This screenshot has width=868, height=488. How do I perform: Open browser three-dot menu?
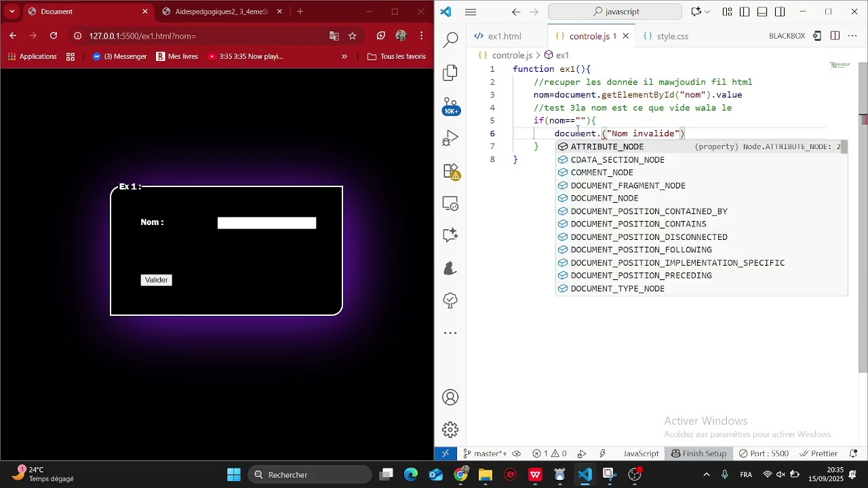click(422, 36)
